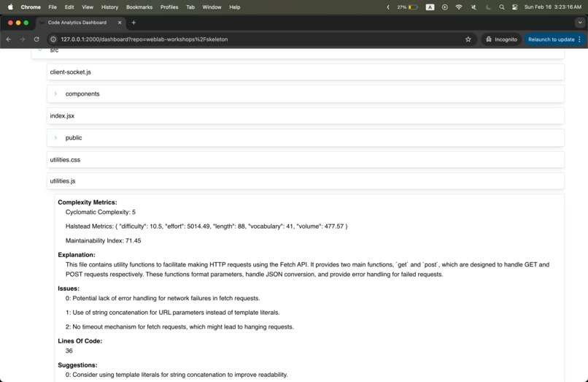
Task: Click the input source A icon
Action: click(x=430, y=7)
